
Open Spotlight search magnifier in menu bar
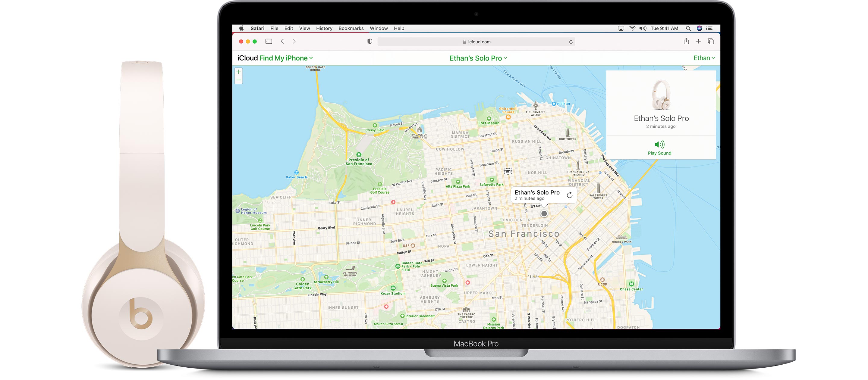click(688, 28)
